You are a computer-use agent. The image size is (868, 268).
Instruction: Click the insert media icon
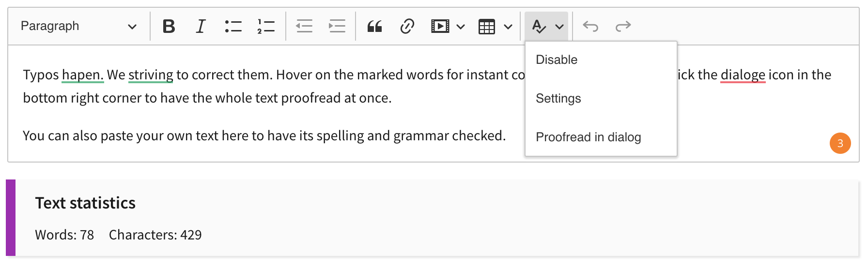click(440, 26)
